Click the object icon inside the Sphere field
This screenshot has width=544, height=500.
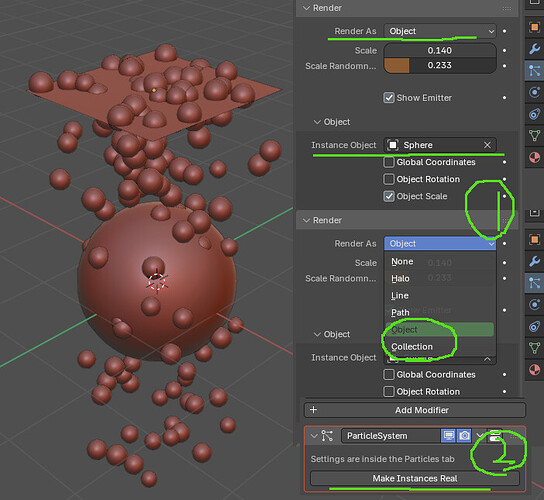[393, 145]
